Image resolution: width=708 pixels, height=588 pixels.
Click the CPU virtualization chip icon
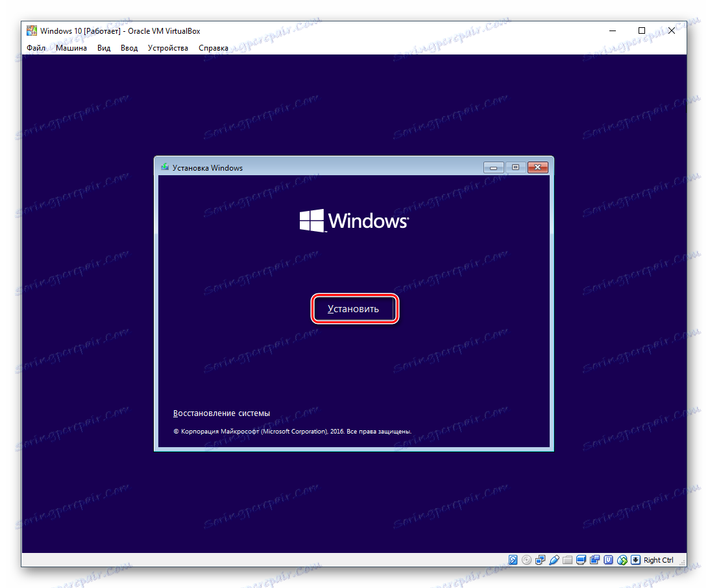pos(609,560)
